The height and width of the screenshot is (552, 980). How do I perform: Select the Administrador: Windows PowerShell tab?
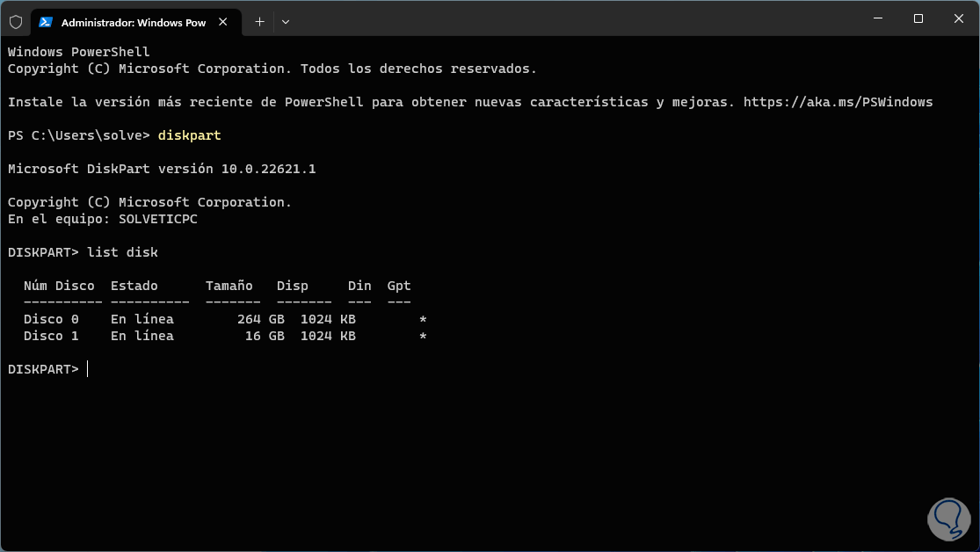coord(135,22)
